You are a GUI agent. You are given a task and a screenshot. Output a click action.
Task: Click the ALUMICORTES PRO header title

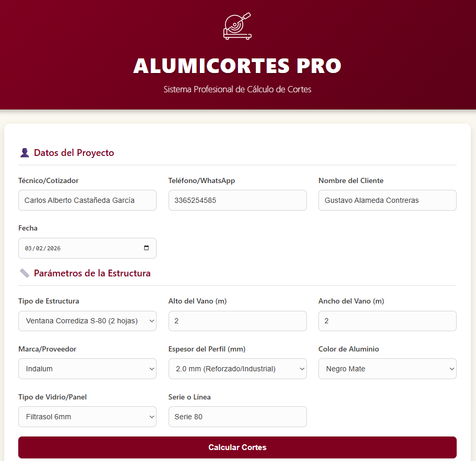237,66
